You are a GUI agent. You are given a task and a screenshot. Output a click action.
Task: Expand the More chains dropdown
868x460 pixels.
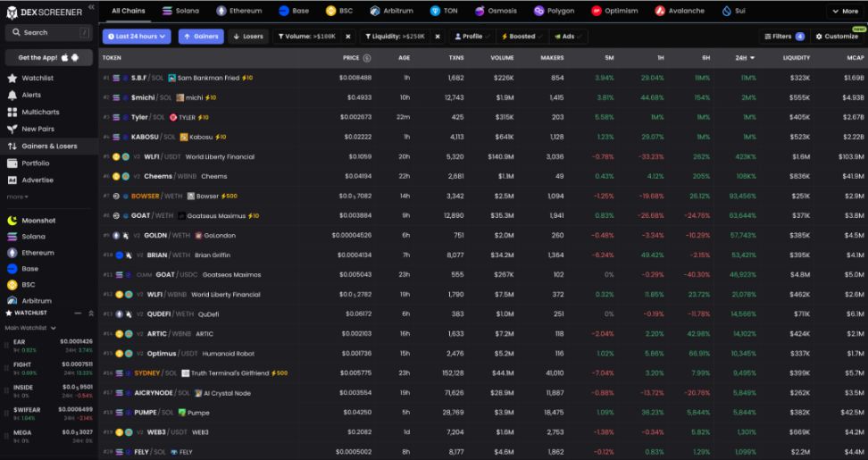844,11
